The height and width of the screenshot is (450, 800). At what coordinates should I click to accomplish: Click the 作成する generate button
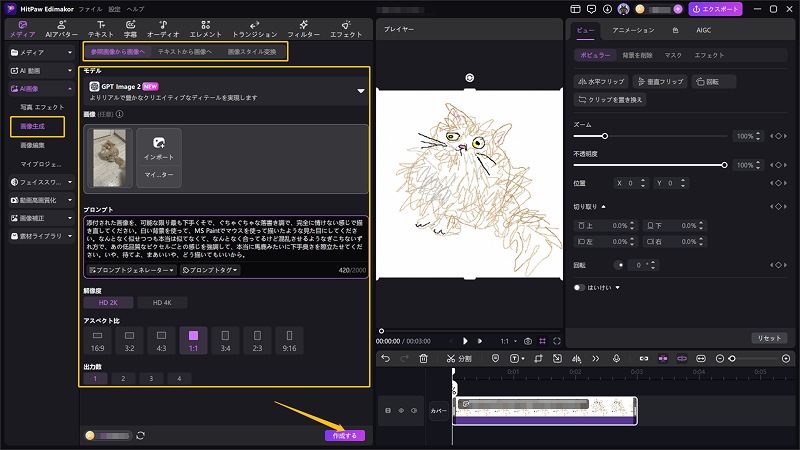click(345, 435)
